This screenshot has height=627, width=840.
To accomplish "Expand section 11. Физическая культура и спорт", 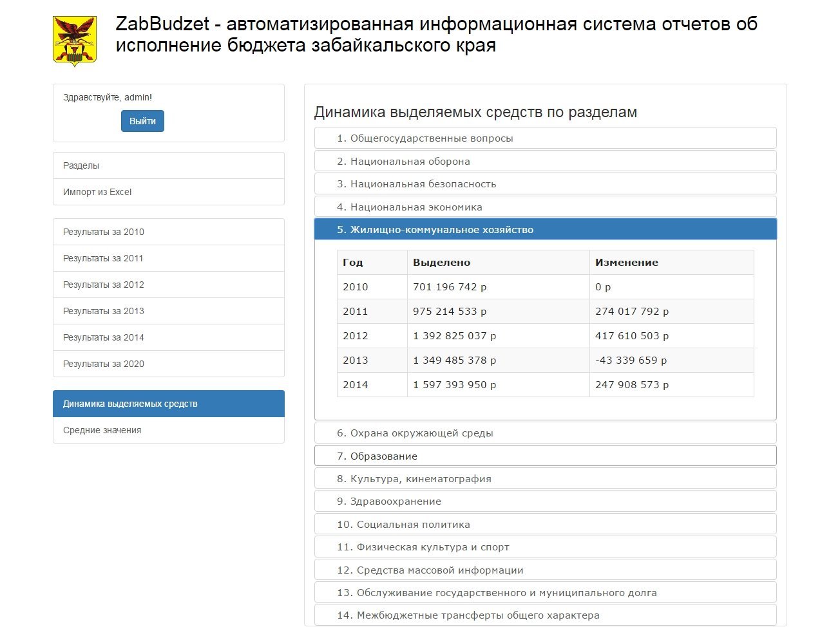I will tap(545, 547).
